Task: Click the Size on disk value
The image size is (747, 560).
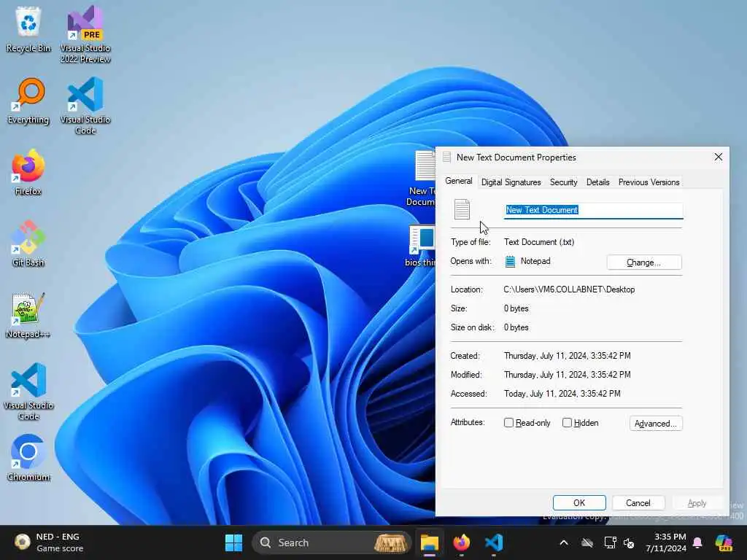Action: (x=516, y=327)
